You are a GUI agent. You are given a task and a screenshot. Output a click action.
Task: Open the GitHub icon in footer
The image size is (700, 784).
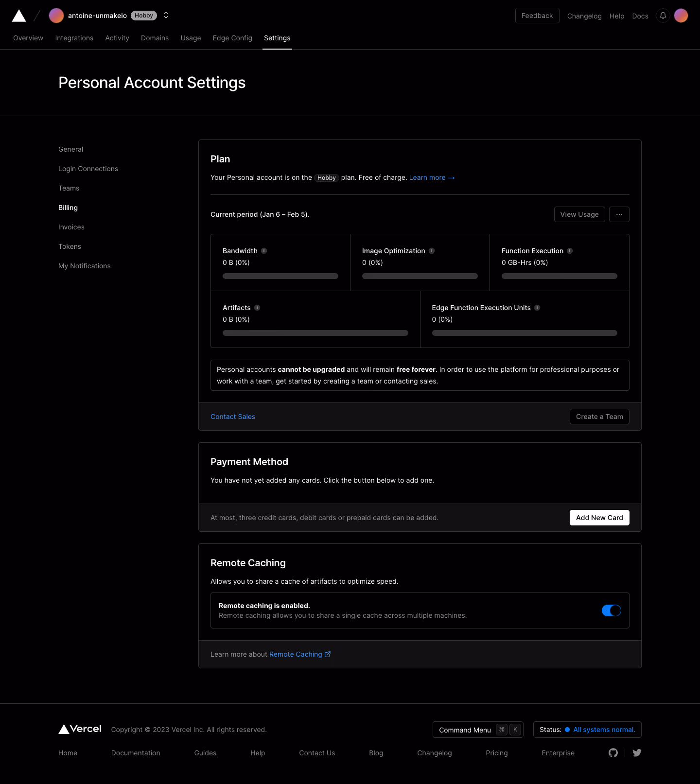pos(613,753)
